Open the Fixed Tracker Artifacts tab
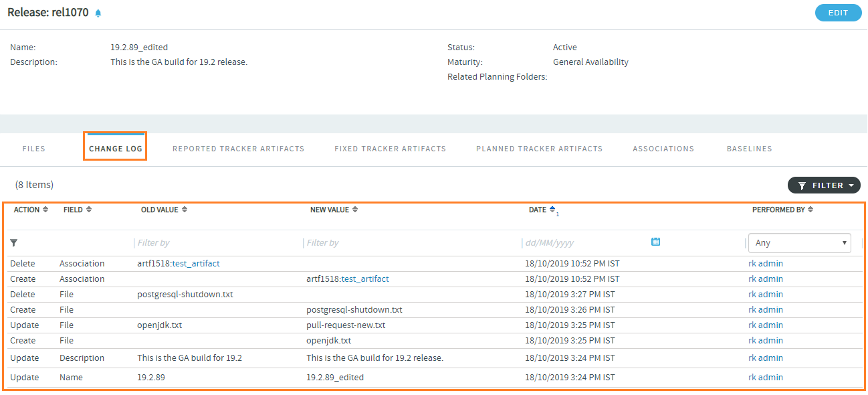The width and height of the screenshot is (868, 395). point(390,149)
